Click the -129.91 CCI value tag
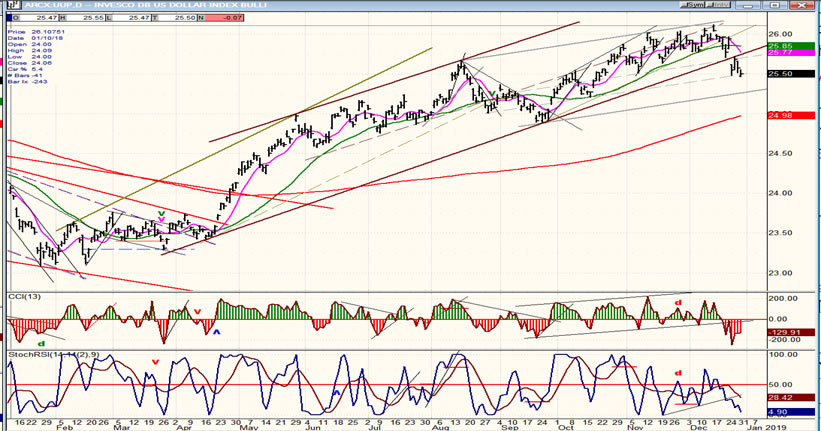 [791, 332]
